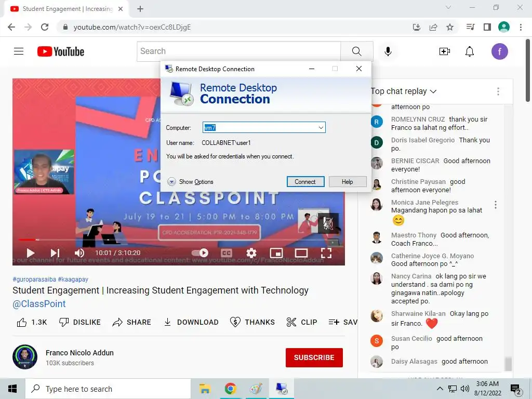Screen dimensions: 532x399
Task: Switch to miniplayer mode
Action: point(276,253)
